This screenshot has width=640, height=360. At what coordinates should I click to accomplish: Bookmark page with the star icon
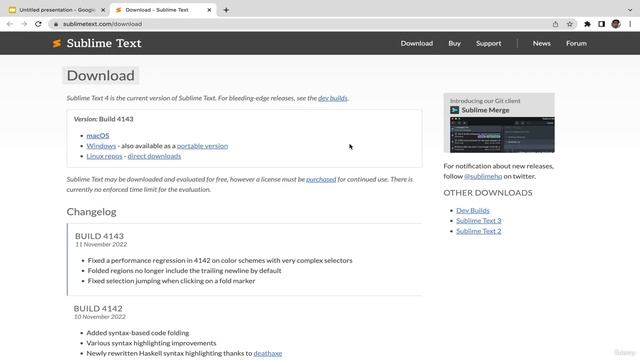click(570, 24)
